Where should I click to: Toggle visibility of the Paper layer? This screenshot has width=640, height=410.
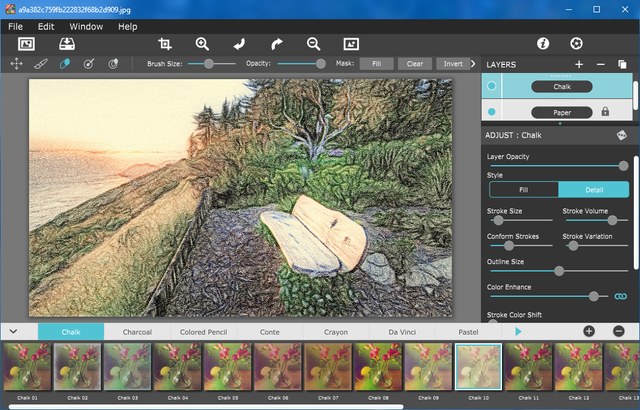click(x=491, y=111)
